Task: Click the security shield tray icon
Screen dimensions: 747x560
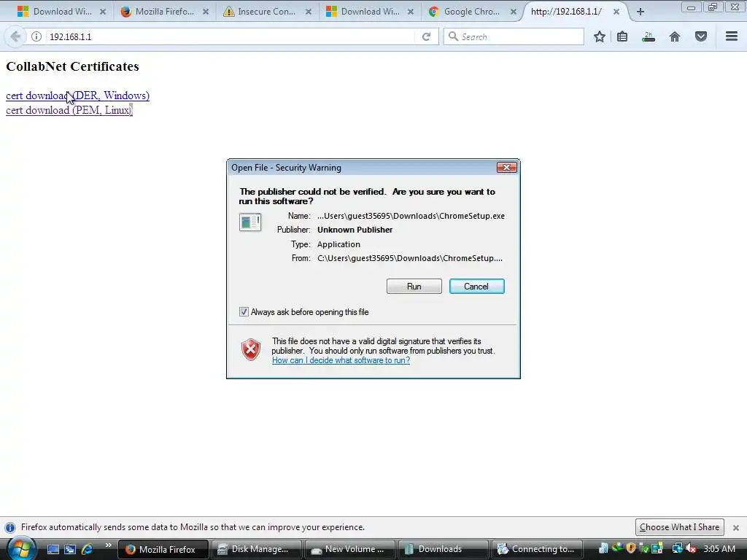Action: point(631,548)
